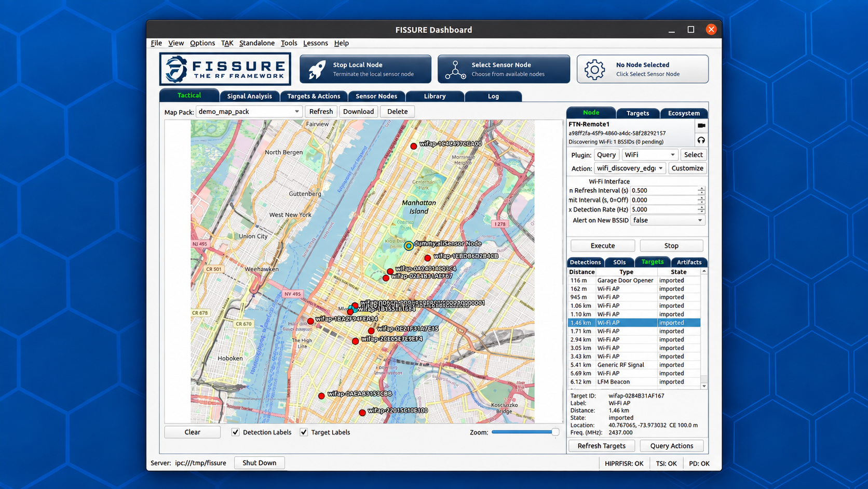The height and width of the screenshot is (489, 868).
Task: Open the Lessons menu
Action: (x=316, y=43)
